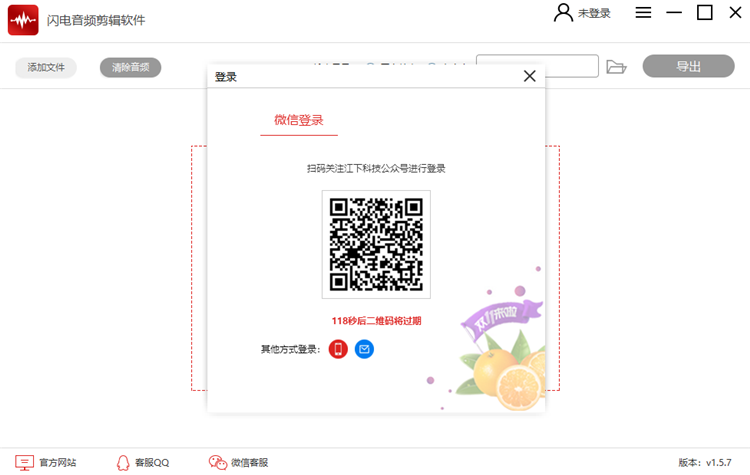
Task: Select the 微信登录 tab
Action: tap(299, 120)
